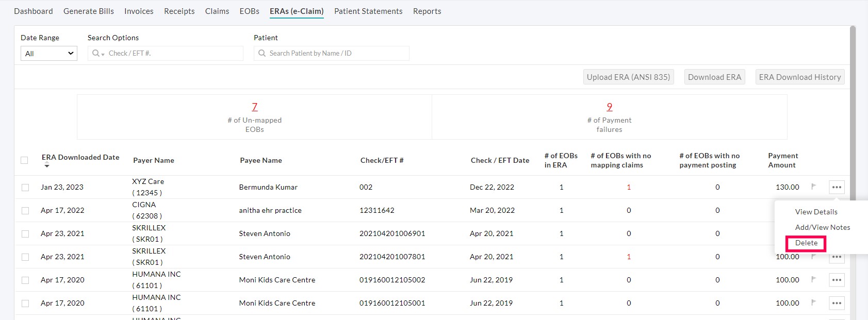Open the 7 un-mapped EOBs link

tap(254, 107)
